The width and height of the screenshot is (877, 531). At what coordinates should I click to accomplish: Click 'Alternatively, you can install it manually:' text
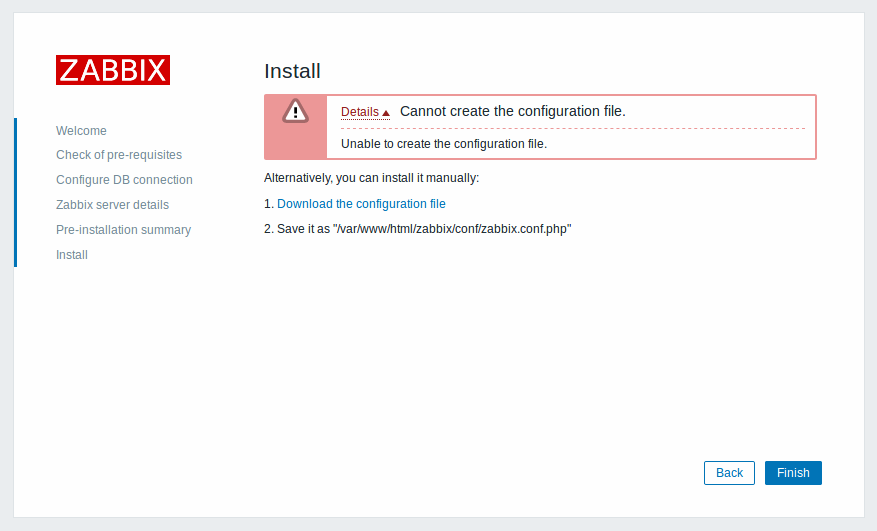point(371,178)
